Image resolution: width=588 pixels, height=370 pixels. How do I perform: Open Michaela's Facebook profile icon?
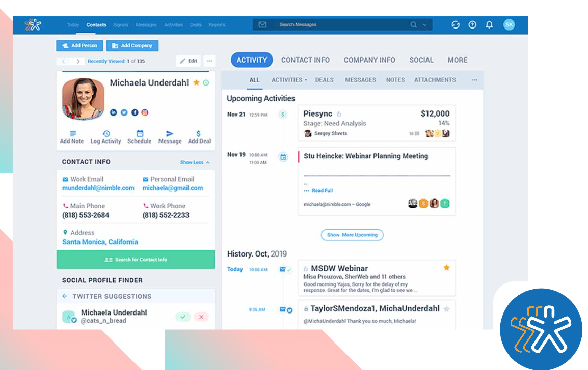pyautogui.click(x=135, y=112)
